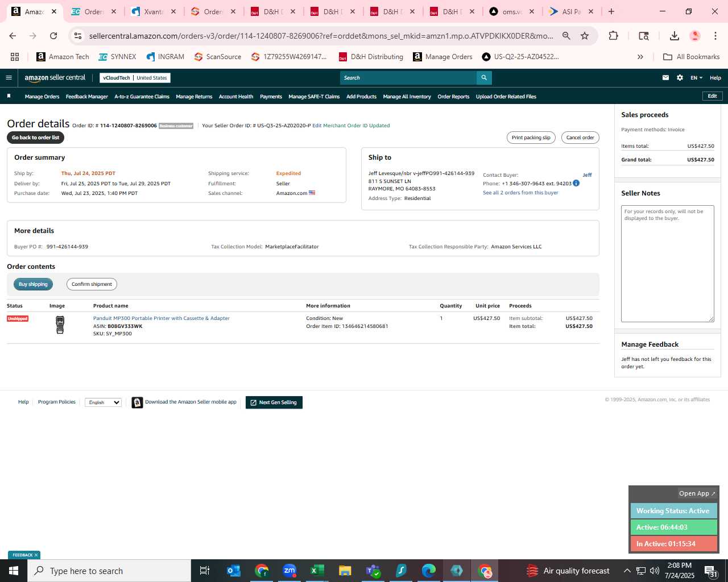
Task: Click the Program Policies footer link
Action: (57, 402)
